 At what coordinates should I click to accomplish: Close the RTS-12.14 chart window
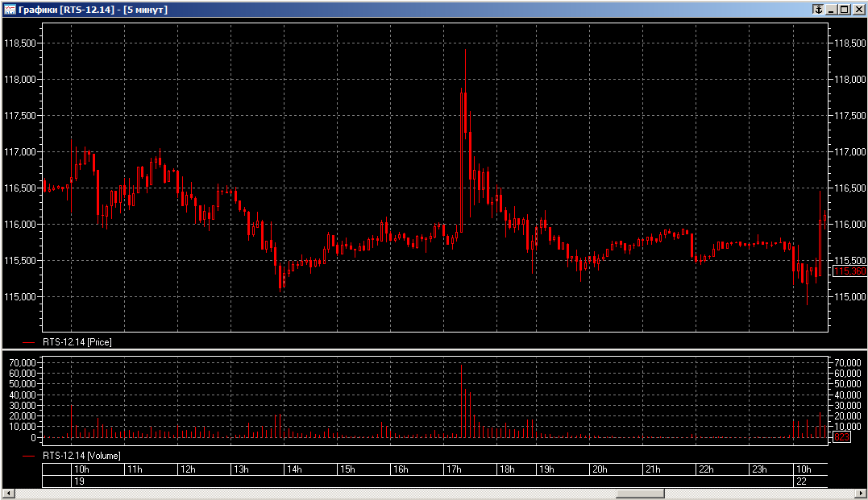tap(858, 10)
